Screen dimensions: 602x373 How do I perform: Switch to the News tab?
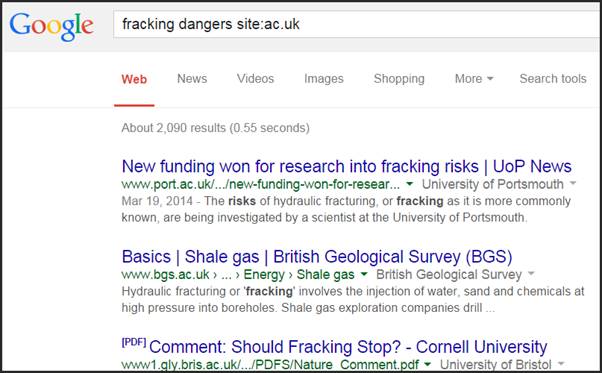(x=192, y=79)
